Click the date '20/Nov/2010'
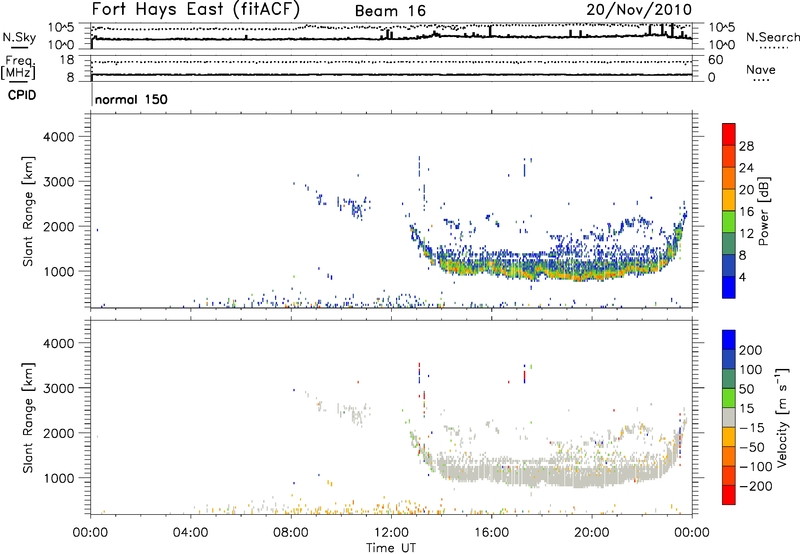The width and height of the screenshot is (800, 554). pyautogui.click(x=639, y=10)
